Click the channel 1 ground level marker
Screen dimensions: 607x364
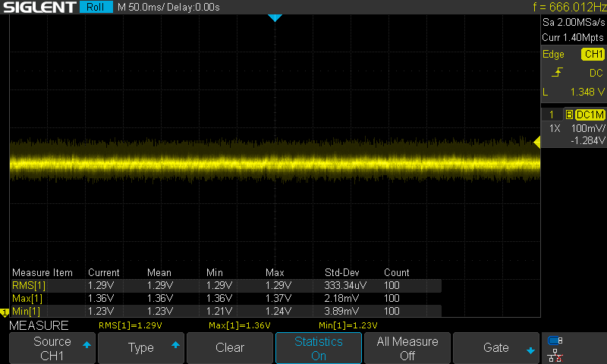click(x=4, y=312)
